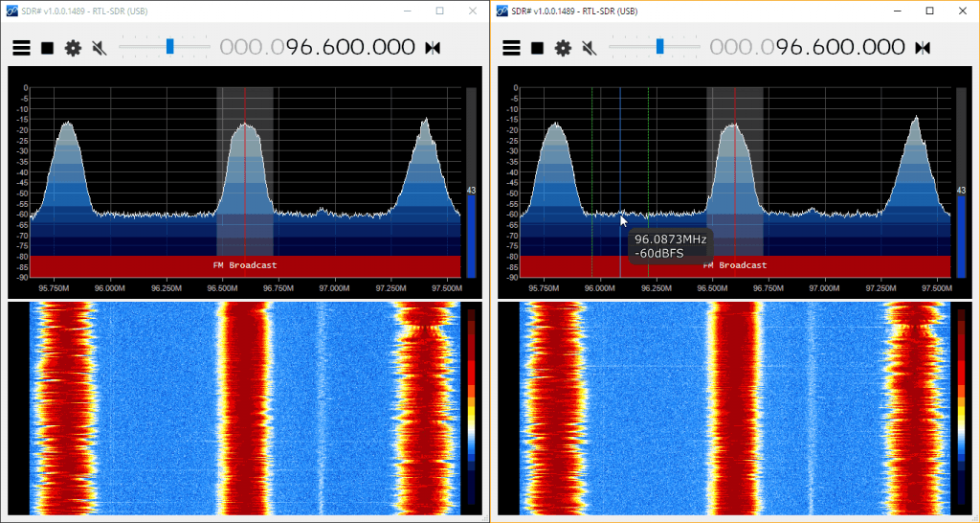Toggle the speaker mute icon in right window
The image size is (980, 523).
589,48
